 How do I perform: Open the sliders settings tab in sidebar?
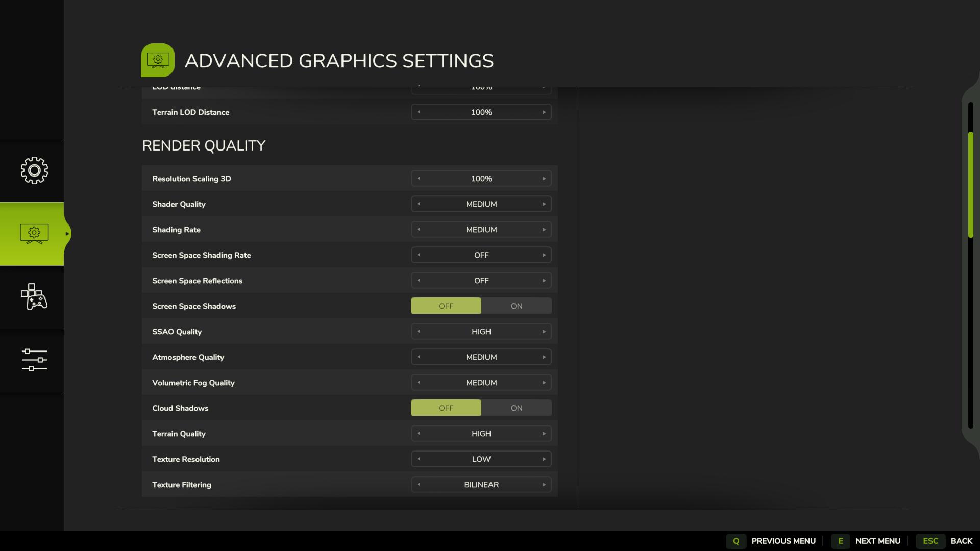(34, 360)
